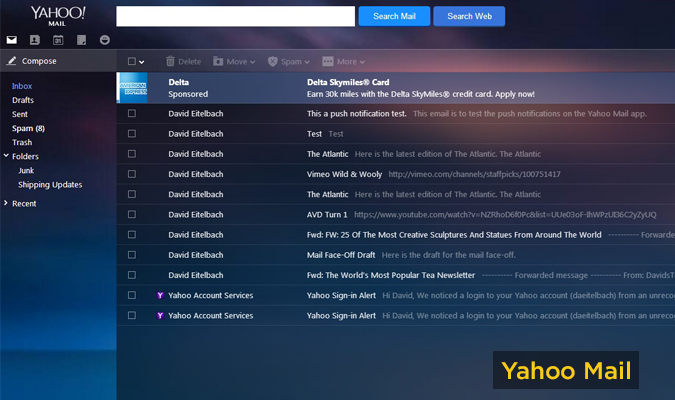675x400 pixels.
Task: Click the American Express ad thumbnail
Action: click(133, 88)
